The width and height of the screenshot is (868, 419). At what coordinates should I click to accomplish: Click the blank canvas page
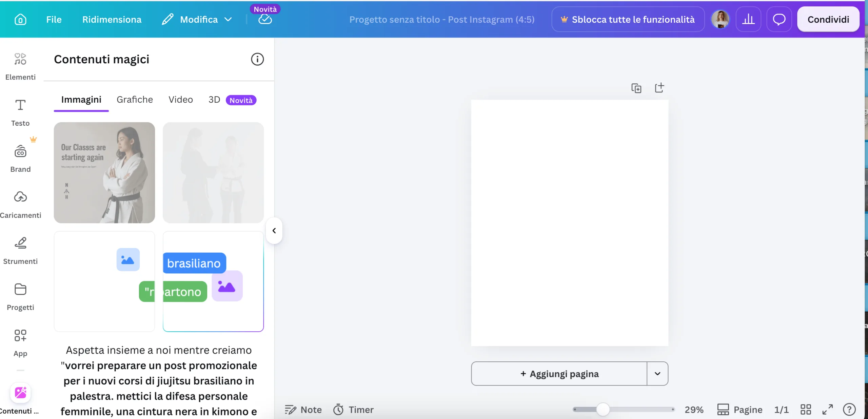click(x=570, y=223)
